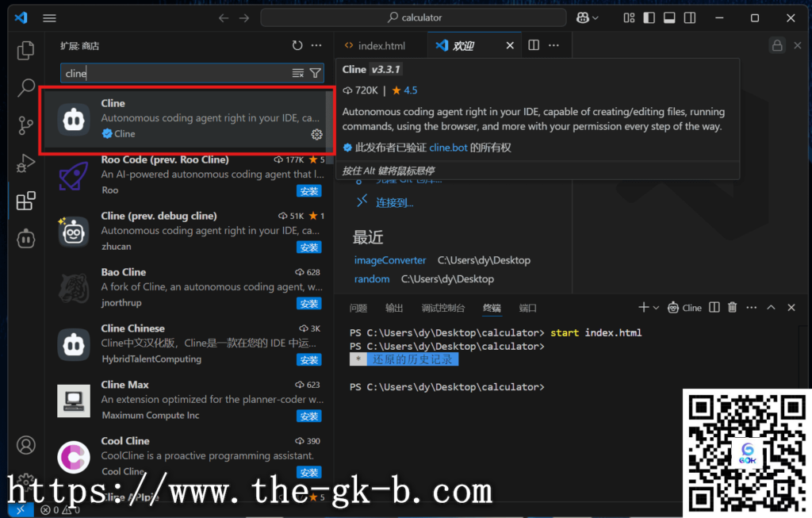Open the remote window indicator in status bar
The width and height of the screenshot is (812, 518).
coord(21,510)
